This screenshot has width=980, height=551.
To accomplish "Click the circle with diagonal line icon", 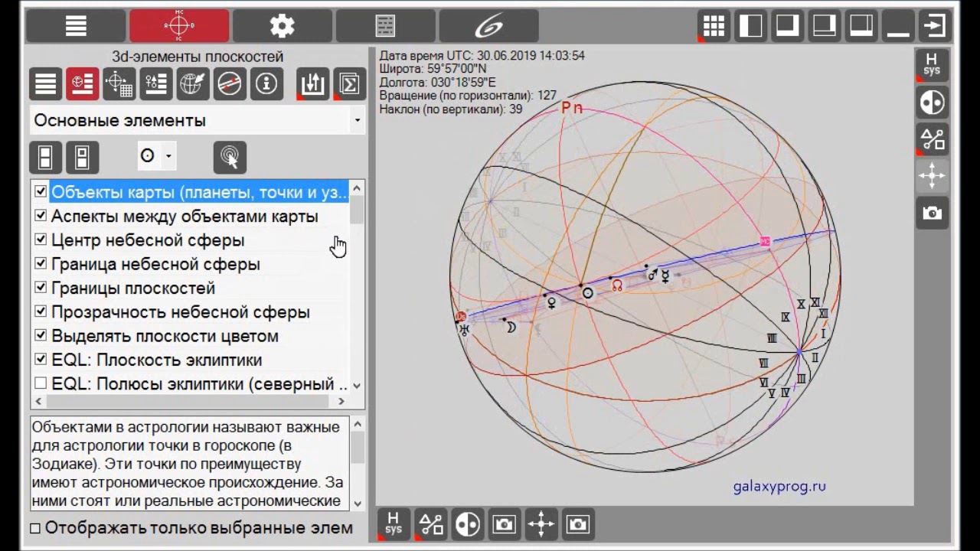I will coord(230,84).
